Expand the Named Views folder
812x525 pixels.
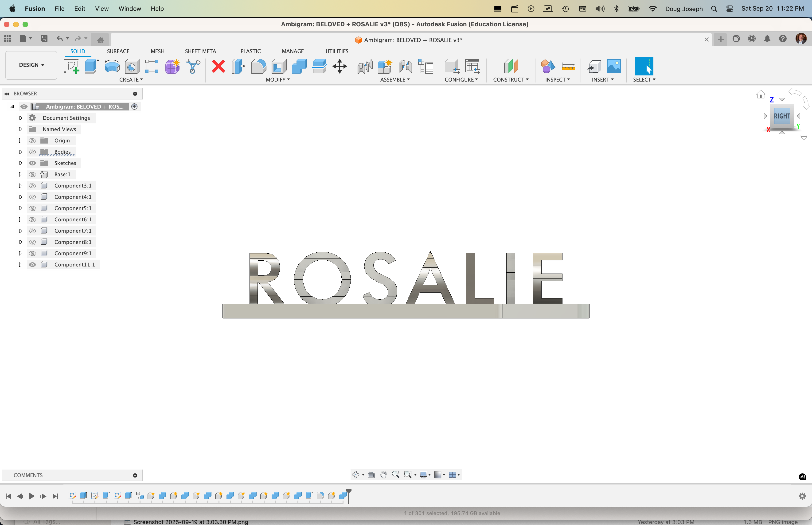coord(20,129)
